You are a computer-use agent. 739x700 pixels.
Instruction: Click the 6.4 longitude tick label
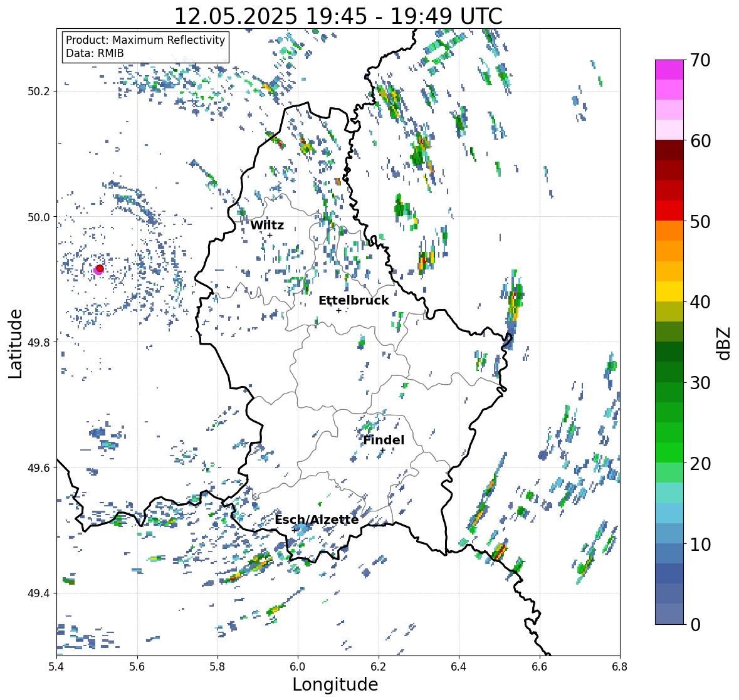459,666
